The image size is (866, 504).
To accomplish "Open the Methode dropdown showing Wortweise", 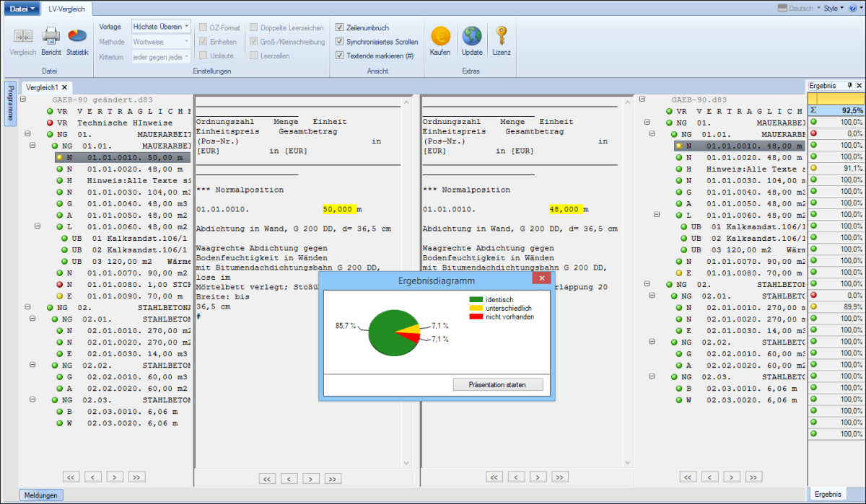I will pyautogui.click(x=161, y=42).
